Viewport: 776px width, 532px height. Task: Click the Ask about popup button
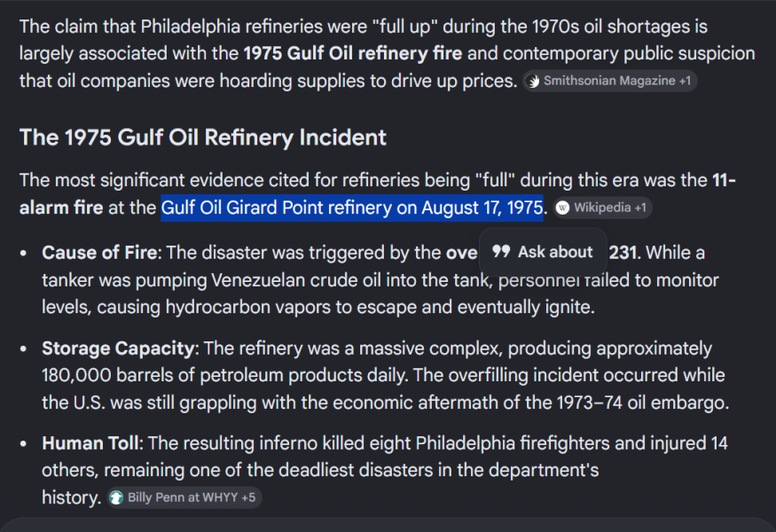[543, 252]
